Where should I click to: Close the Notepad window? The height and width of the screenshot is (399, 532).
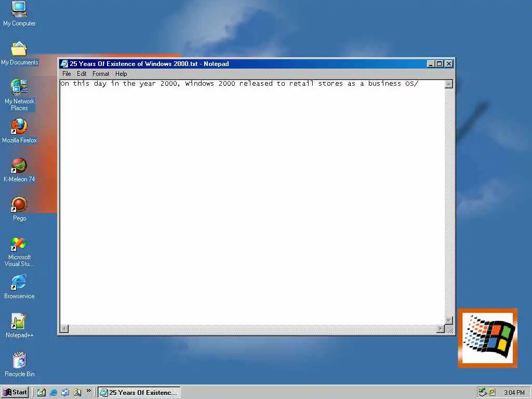click(x=448, y=64)
